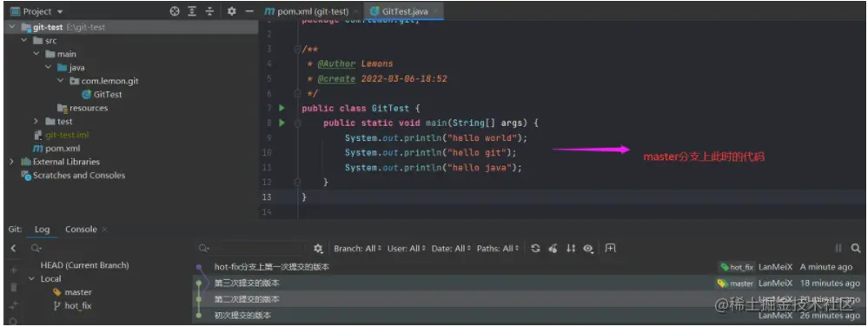Screen dimensions: 868x327
Task: Open the Branch: All filter dropdown
Action: tap(358, 249)
